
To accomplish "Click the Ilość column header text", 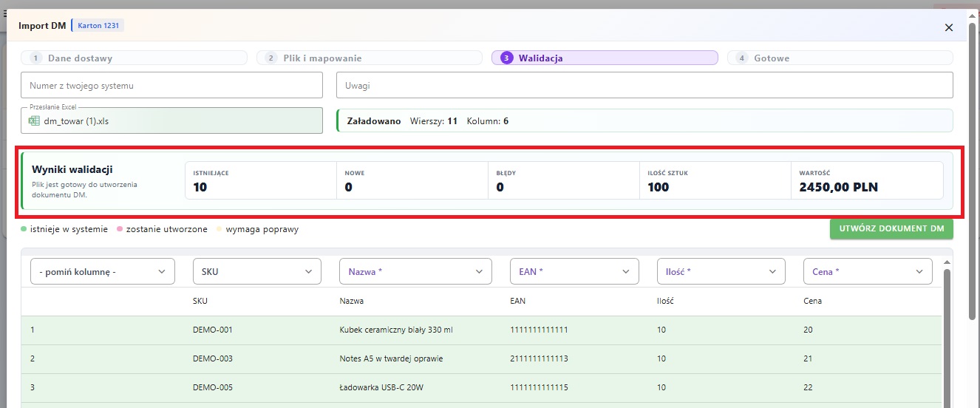I will coord(664,301).
